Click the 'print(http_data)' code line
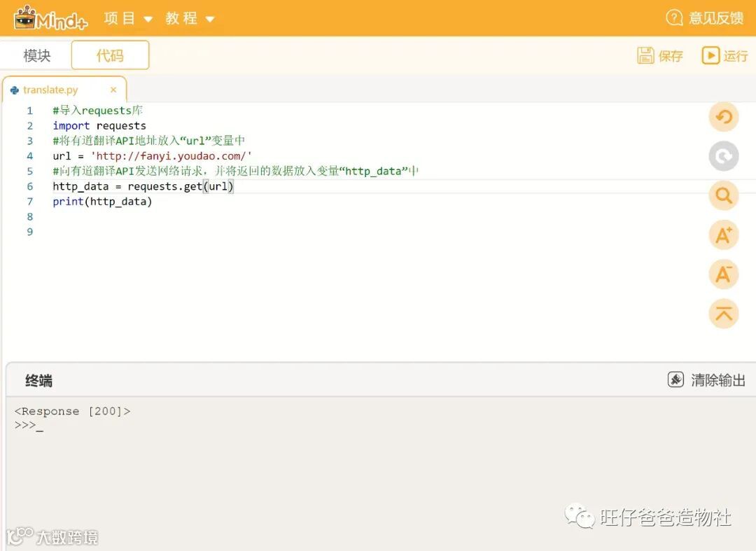The width and height of the screenshot is (756, 551). (102, 202)
